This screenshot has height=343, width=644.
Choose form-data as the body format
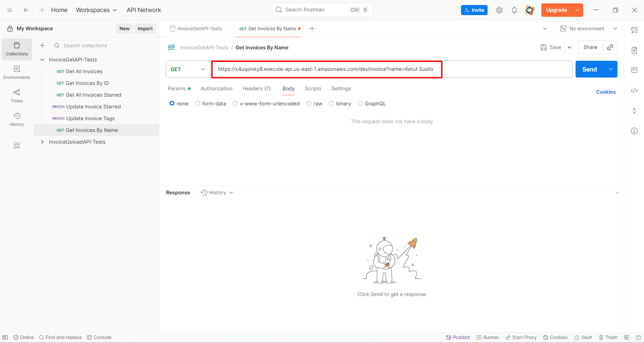(x=197, y=103)
